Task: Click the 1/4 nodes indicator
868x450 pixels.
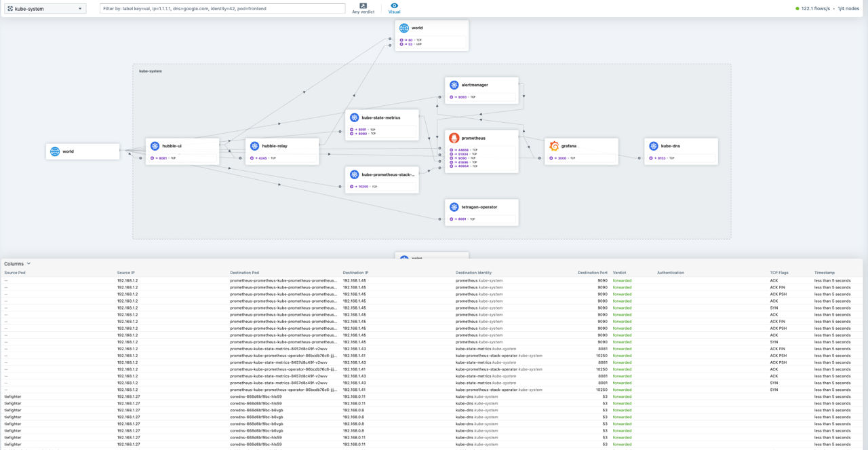Action: click(850, 9)
